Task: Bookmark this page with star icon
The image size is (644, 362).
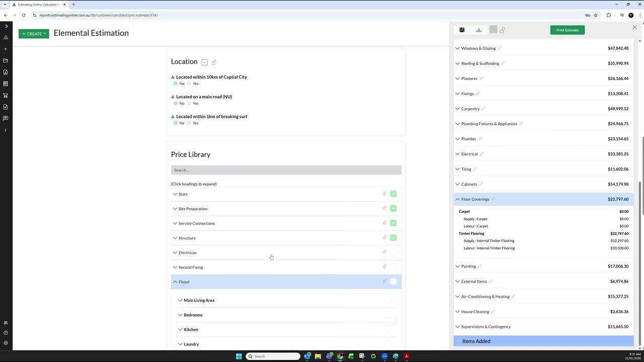Action: (596, 15)
